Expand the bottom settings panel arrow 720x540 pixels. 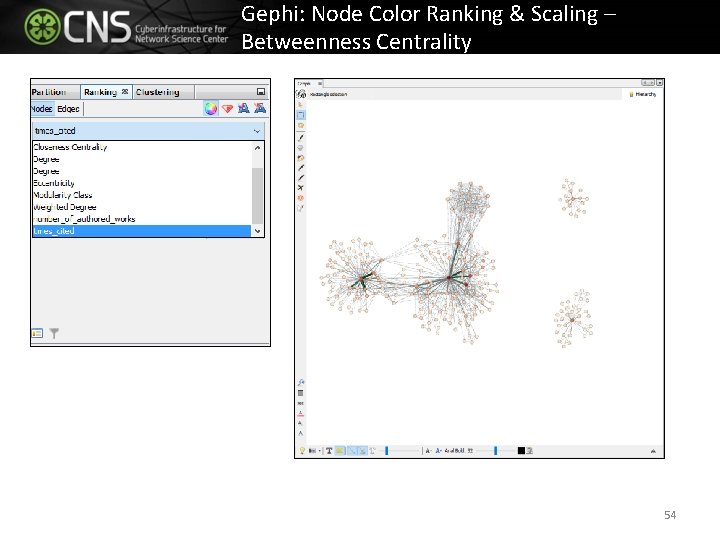(653, 451)
